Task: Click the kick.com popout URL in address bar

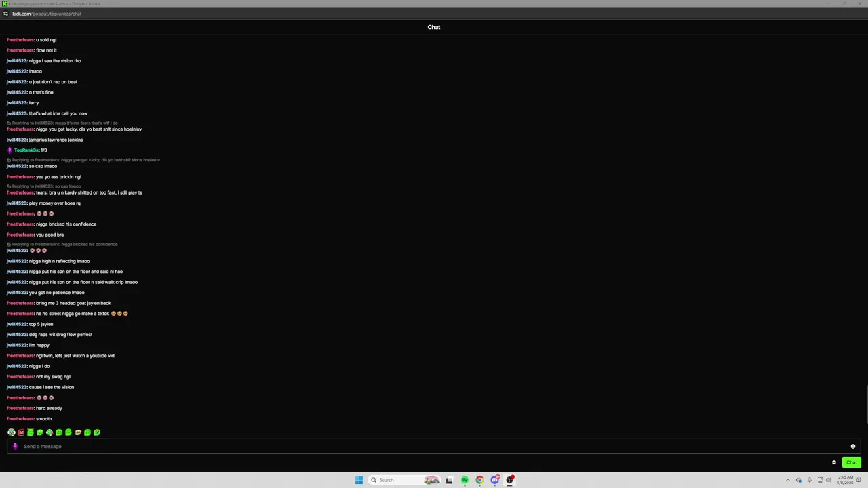Action: coord(47,14)
